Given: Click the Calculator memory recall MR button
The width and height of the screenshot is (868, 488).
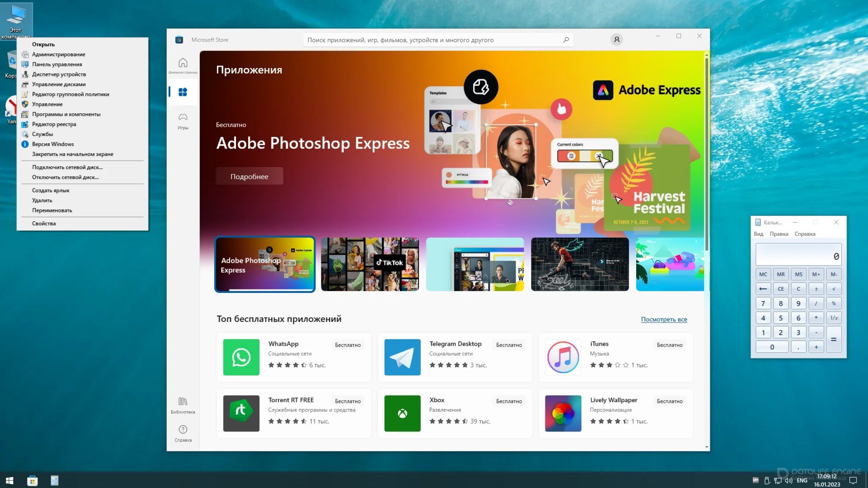Looking at the screenshot, I should click(x=780, y=274).
